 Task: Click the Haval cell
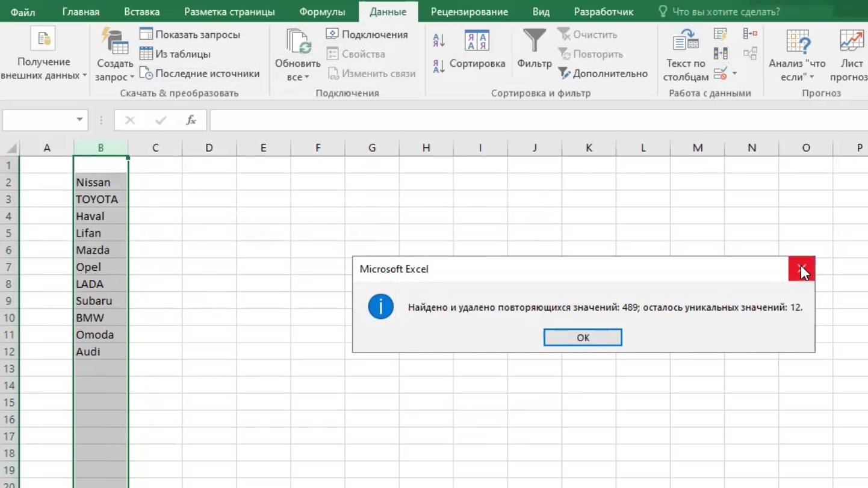coord(101,216)
